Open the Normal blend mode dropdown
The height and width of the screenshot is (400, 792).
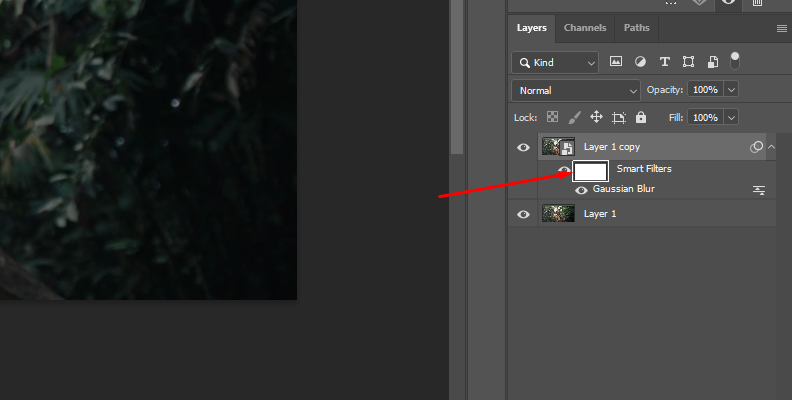point(576,91)
